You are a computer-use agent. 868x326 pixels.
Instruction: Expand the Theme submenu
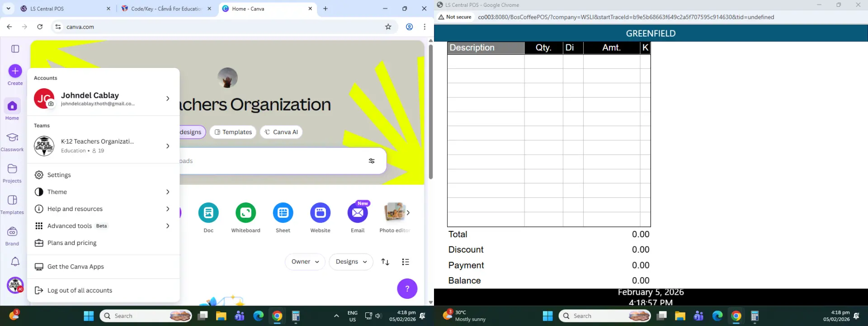tap(168, 192)
